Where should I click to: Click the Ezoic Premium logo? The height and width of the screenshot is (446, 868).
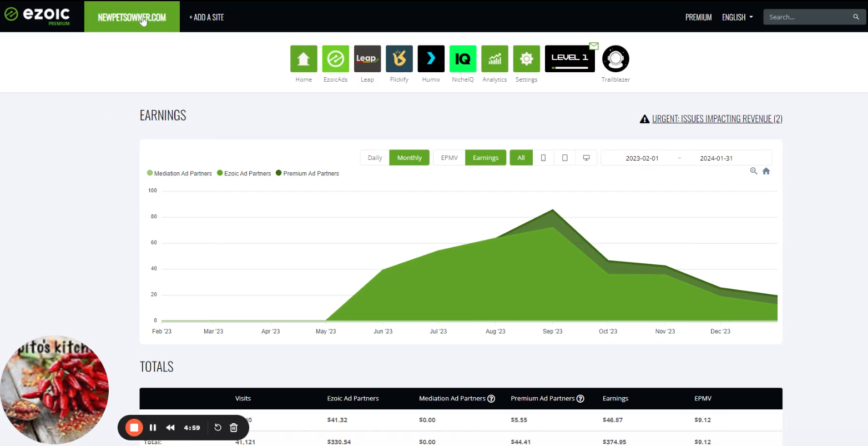(x=37, y=16)
